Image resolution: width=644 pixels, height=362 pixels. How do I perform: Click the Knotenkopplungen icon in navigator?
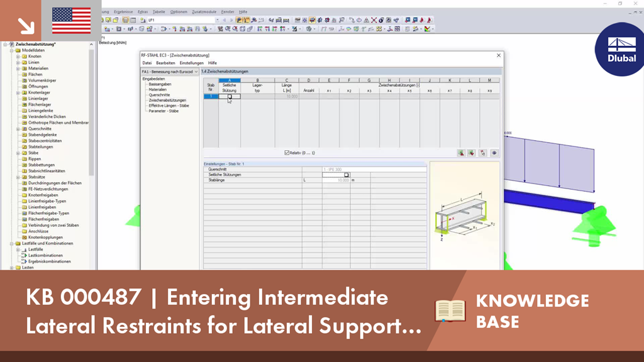click(25, 237)
